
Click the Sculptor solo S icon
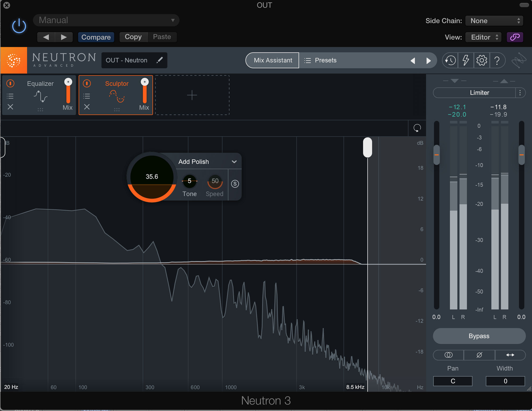click(235, 184)
